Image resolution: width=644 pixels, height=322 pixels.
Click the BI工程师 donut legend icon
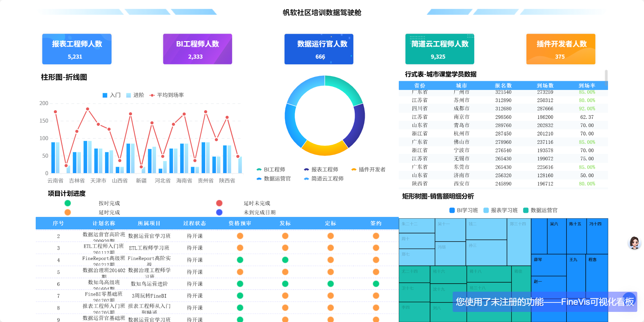(x=259, y=169)
